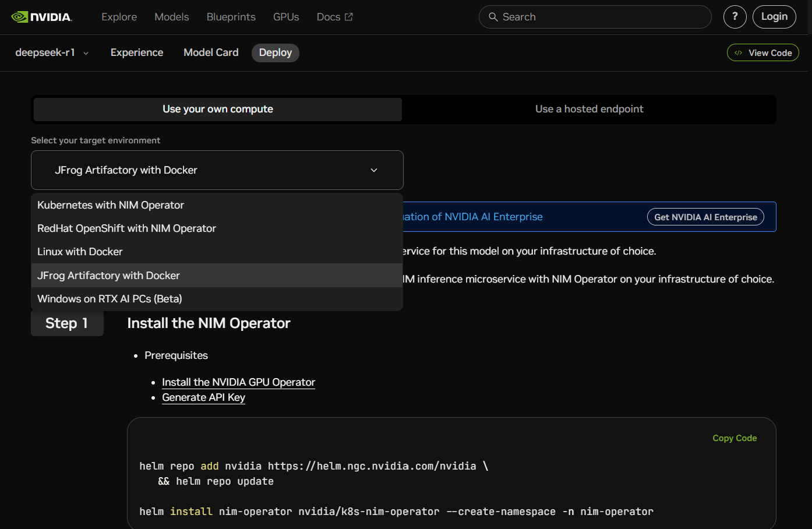Open Install the NVIDIA GPU Operator link
The height and width of the screenshot is (529, 812).
click(x=238, y=382)
